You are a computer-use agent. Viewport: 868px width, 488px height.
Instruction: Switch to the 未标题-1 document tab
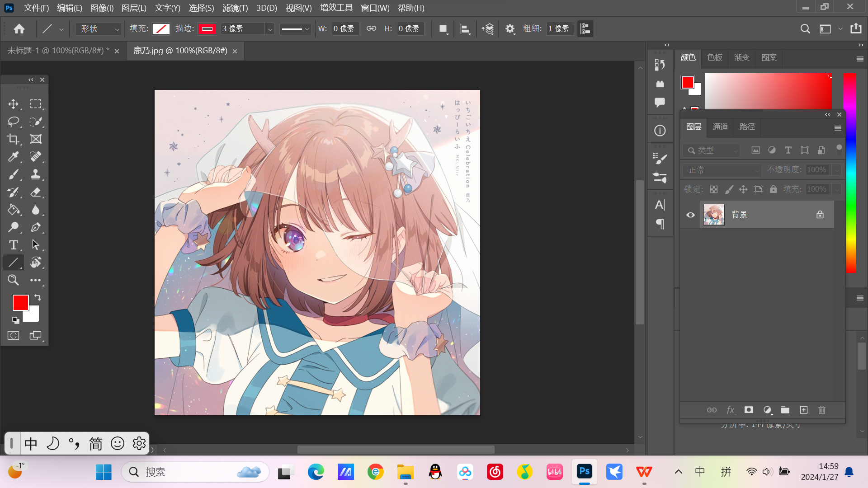(x=58, y=51)
